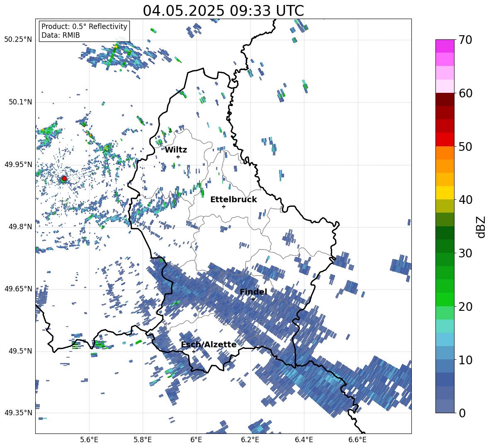Select the Wiltz city label
This screenshot has width=491, height=448.
point(176,150)
